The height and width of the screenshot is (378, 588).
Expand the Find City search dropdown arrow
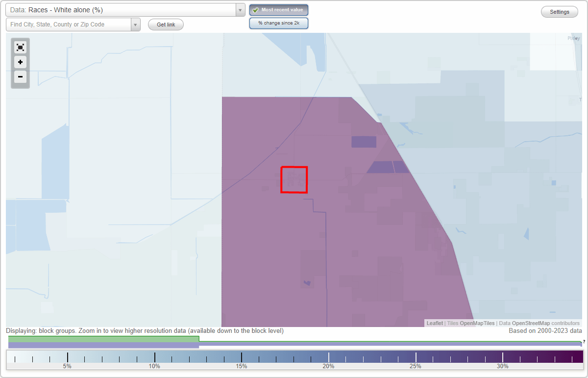click(x=136, y=24)
